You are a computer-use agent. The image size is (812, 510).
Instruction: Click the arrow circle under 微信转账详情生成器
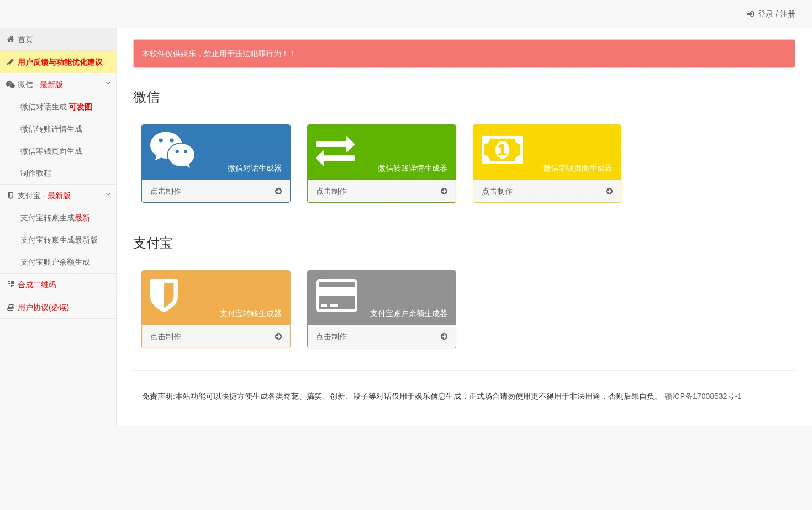pos(444,191)
